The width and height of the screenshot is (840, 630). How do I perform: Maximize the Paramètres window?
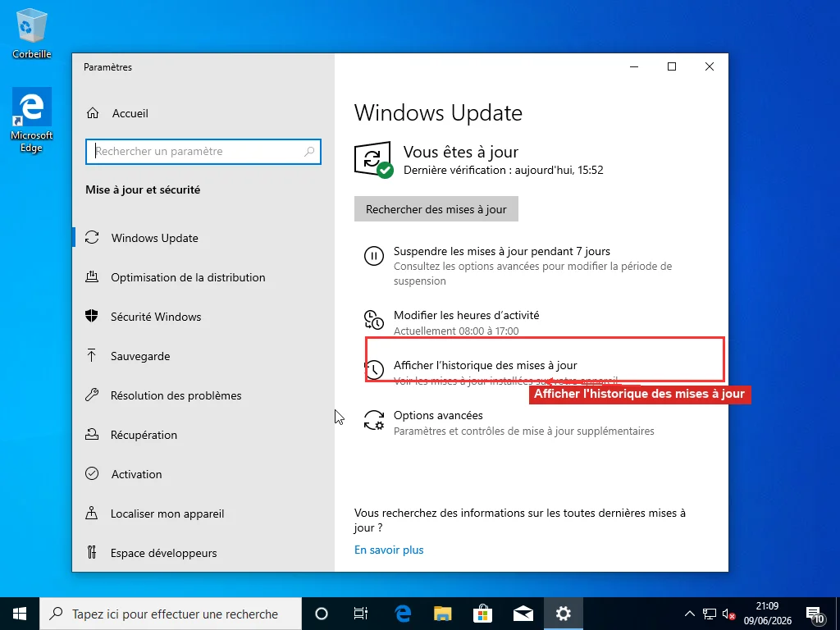672,66
